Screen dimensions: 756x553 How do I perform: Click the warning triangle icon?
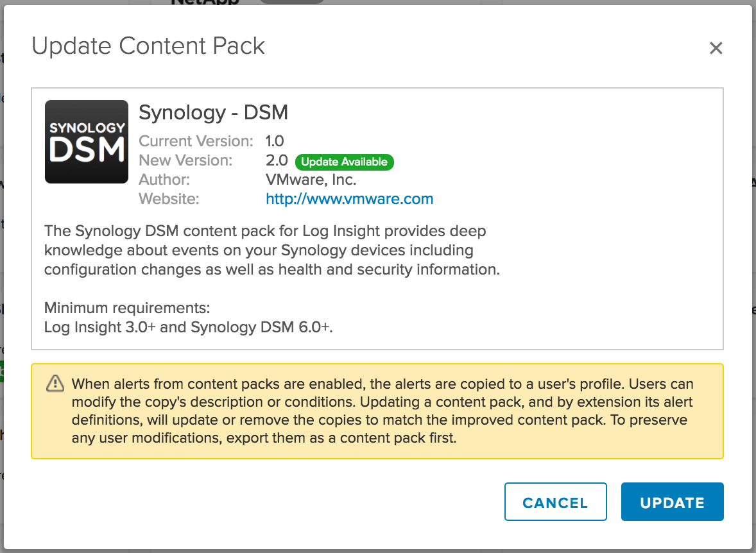coord(55,384)
